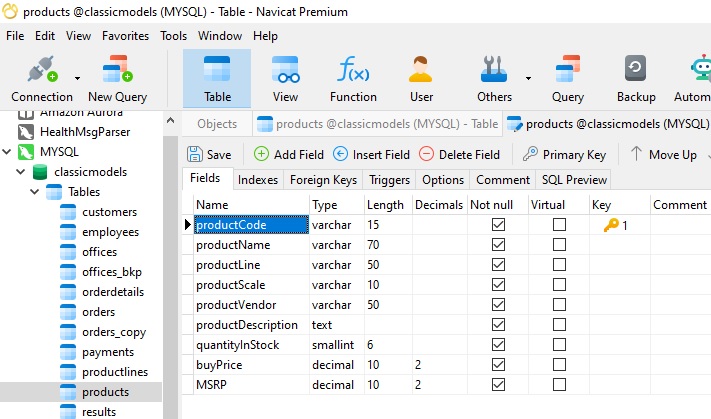The image size is (711, 419).
Task: Toggle Not null for productCode
Action: coord(498,224)
